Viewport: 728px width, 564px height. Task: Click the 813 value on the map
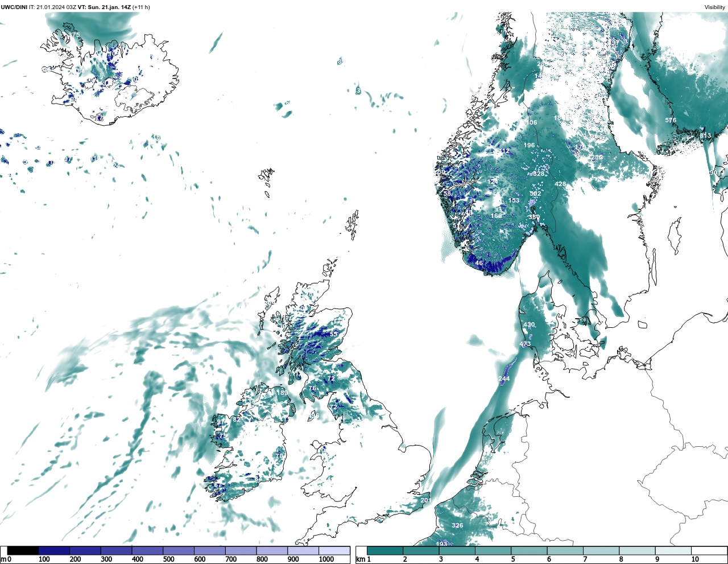click(705, 135)
